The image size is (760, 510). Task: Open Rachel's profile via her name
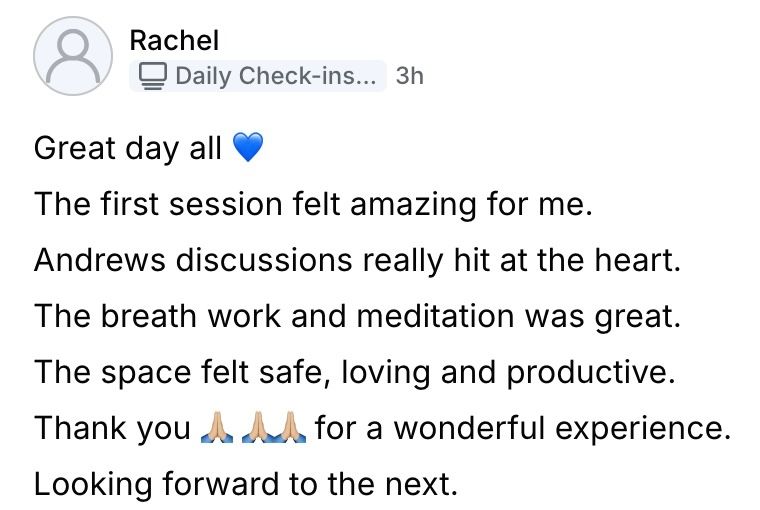pos(174,40)
